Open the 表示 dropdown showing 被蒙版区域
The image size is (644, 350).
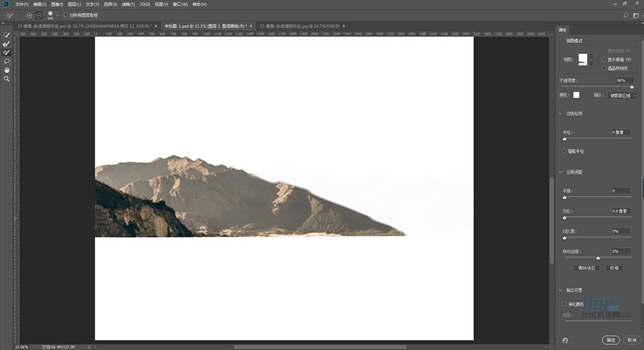click(x=623, y=95)
